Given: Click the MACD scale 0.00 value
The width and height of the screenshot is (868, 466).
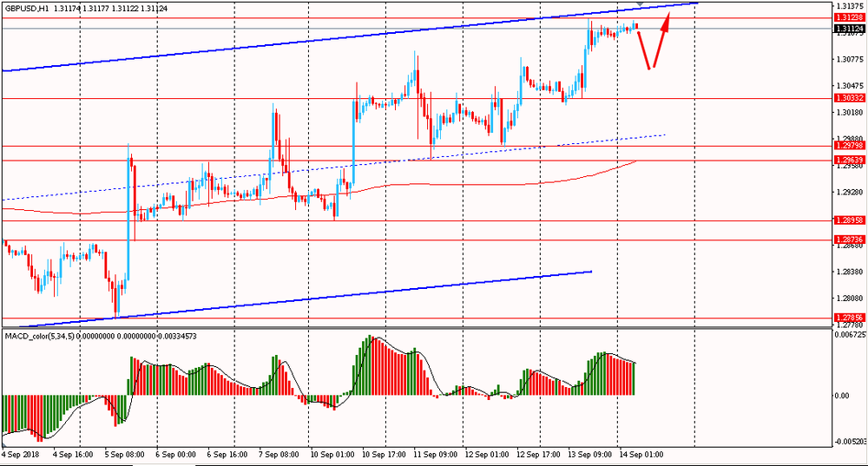Looking at the screenshot, I should [x=841, y=396].
